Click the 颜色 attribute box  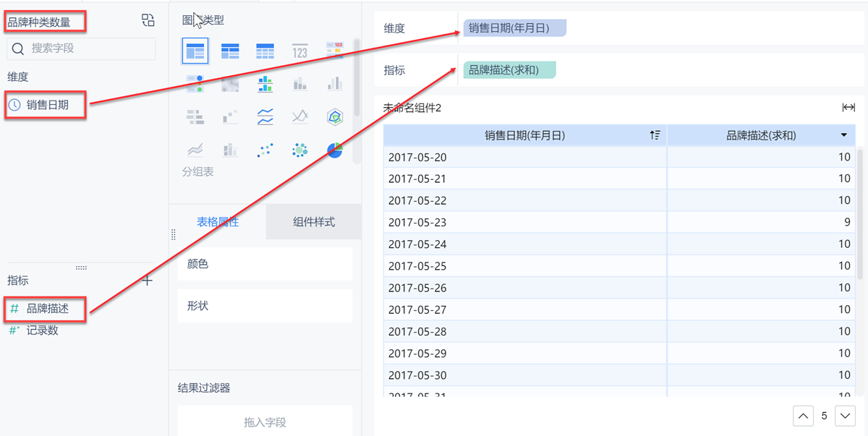265,264
